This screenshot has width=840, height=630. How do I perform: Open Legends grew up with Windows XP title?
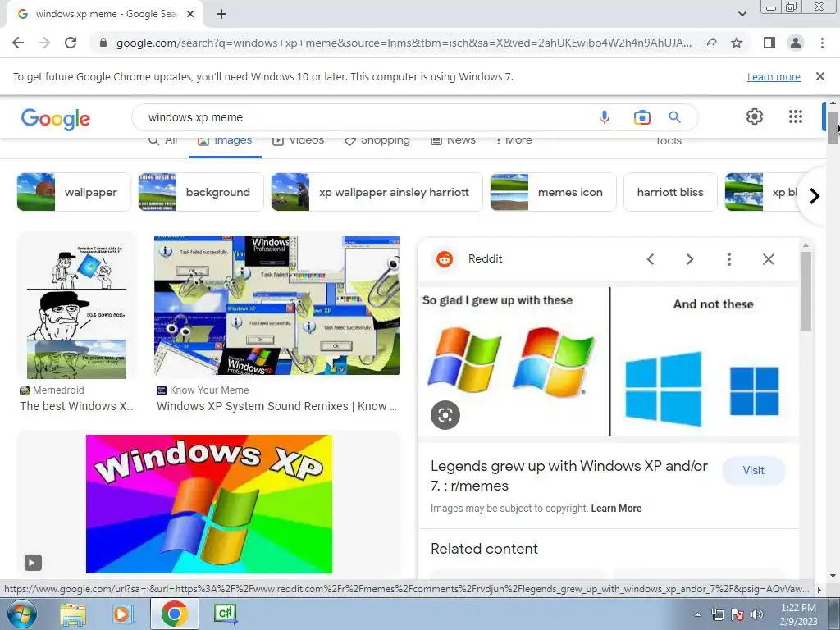569,476
